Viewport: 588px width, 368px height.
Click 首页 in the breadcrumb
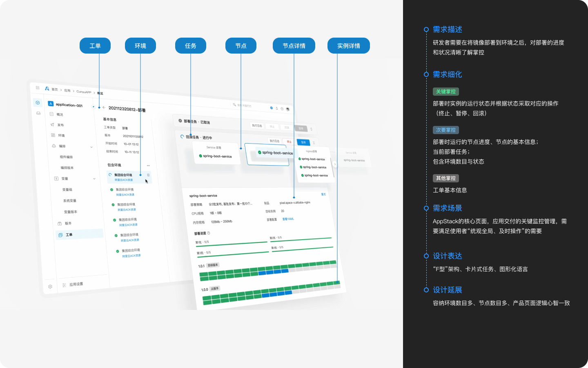pos(55,90)
